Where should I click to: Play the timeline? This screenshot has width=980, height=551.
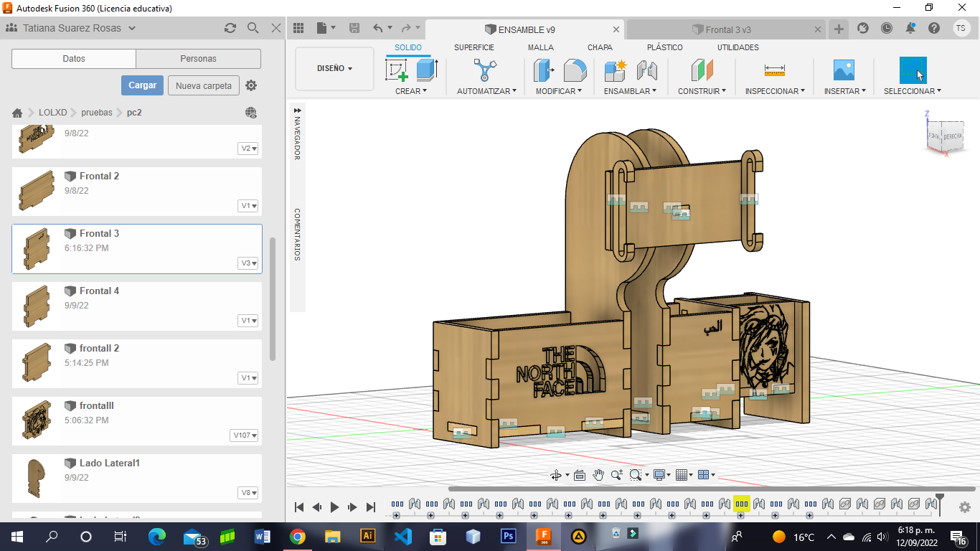[x=334, y=507]
